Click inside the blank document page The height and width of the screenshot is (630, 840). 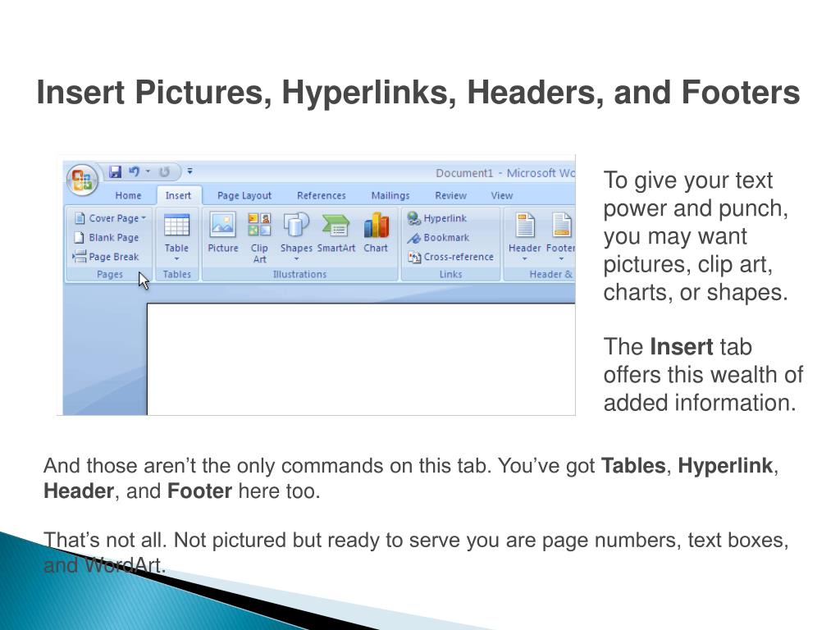tap(361, 359)
